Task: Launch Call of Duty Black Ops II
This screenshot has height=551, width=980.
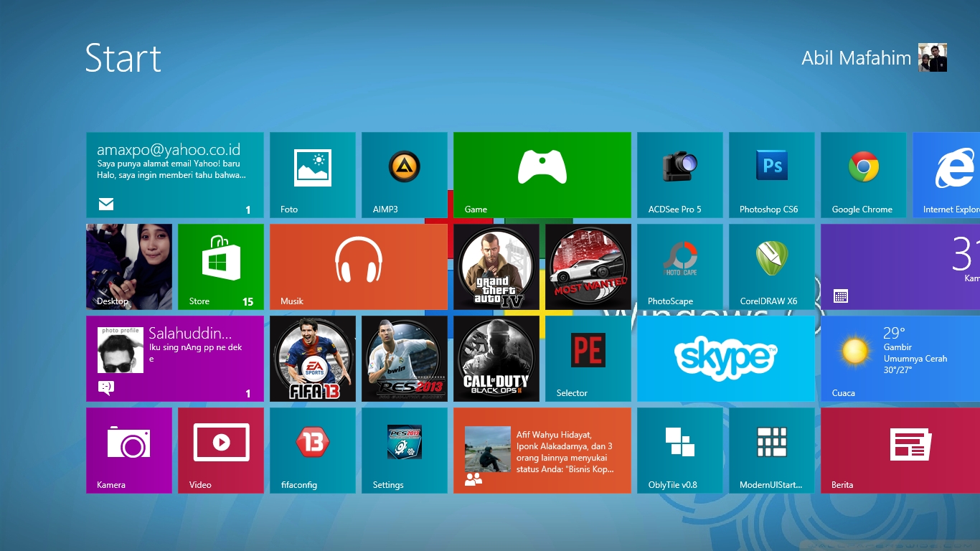Action: 496,359
